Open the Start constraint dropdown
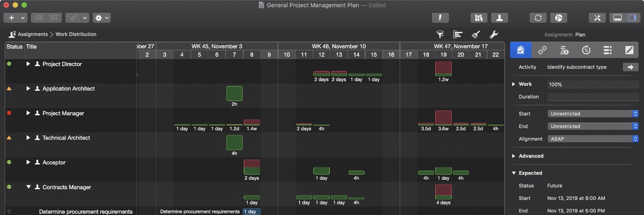This screenshot has height=215, width=644. tap(593, 114)
